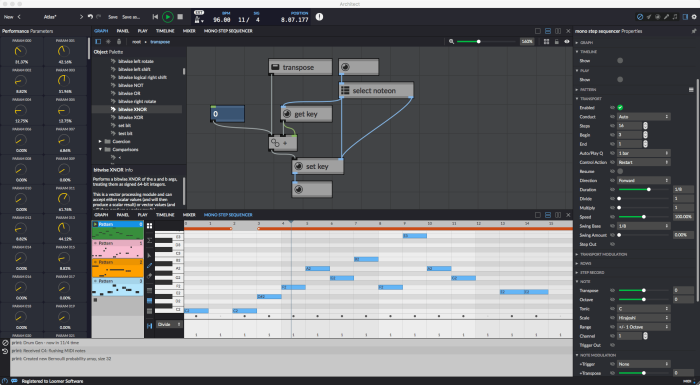Click the eye icon in the graph toolbar
This screenshot has height=385, width=700.
point(567,42)
